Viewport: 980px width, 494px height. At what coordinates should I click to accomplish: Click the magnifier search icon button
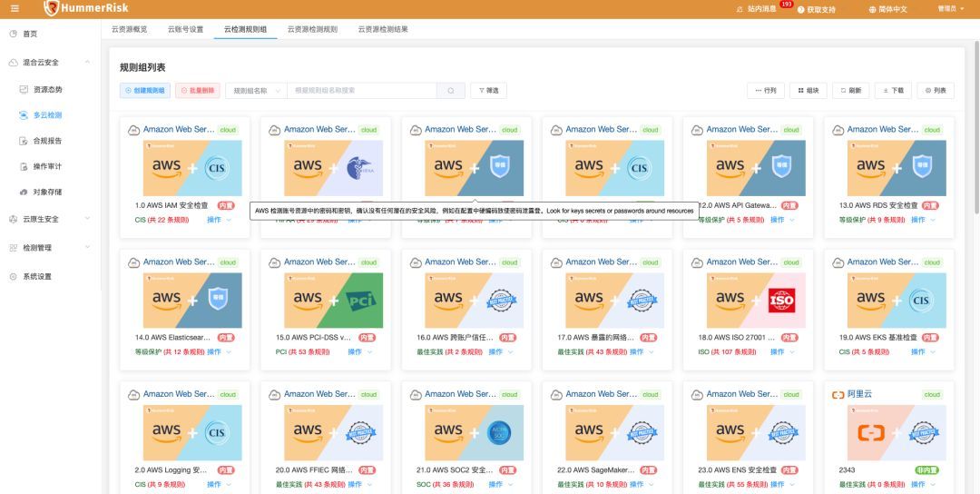coord(451,91)
